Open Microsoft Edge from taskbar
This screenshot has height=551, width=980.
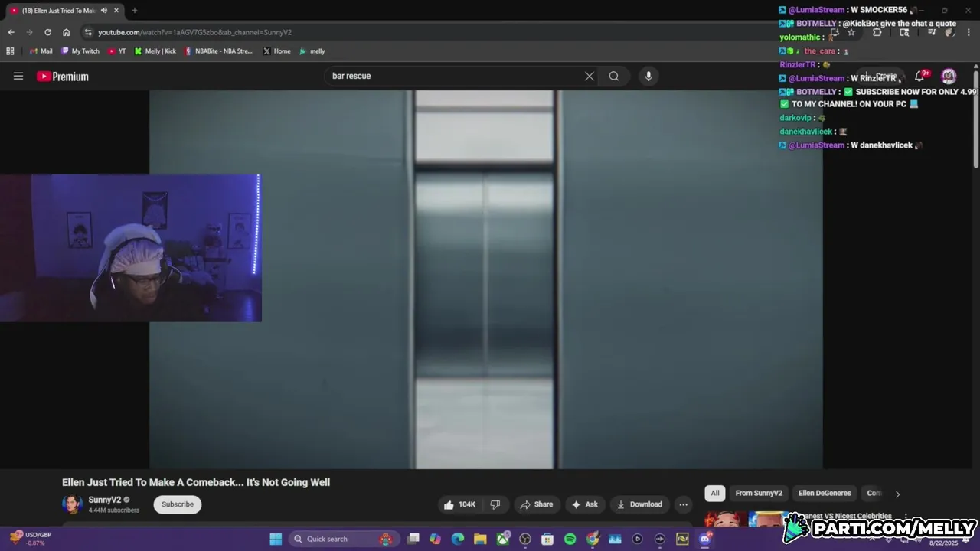click(458, 539)
